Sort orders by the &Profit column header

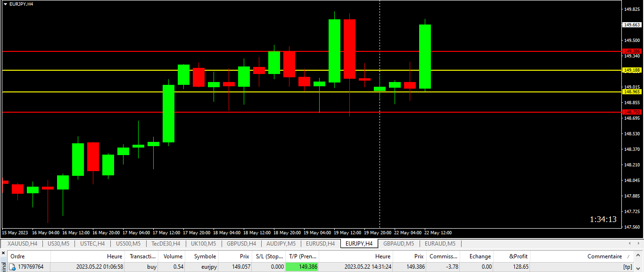[x=519, y=256]
